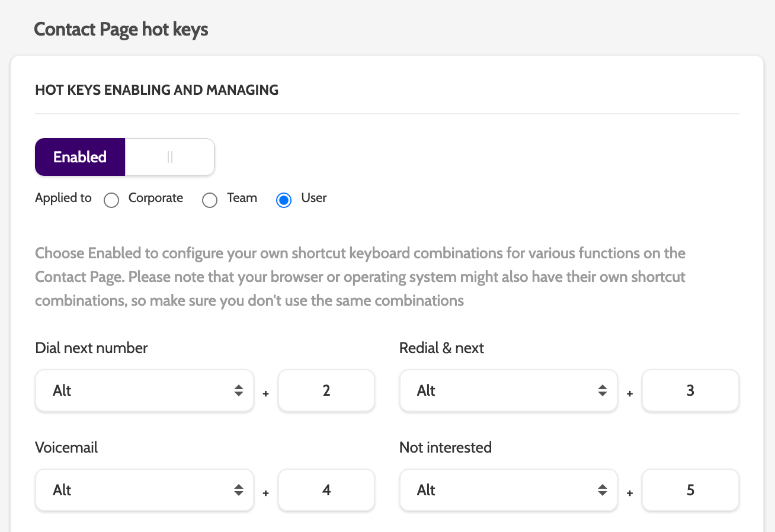Click the Enabled toggle button
The width and height of the screenshot is (775, 532).
coord(80,157)
